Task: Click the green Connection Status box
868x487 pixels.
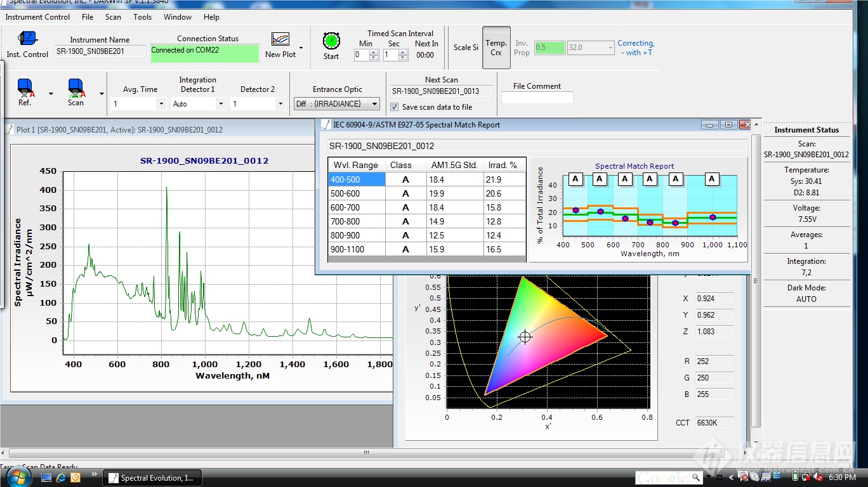Action: click(x=205, y=53)
